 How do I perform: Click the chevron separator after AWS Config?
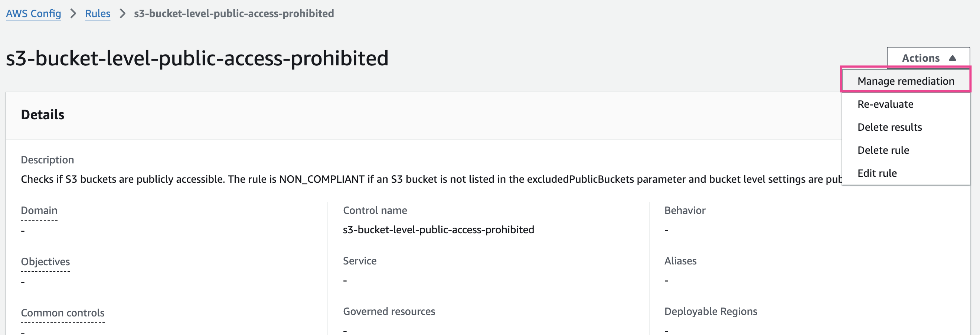(73, 14)
